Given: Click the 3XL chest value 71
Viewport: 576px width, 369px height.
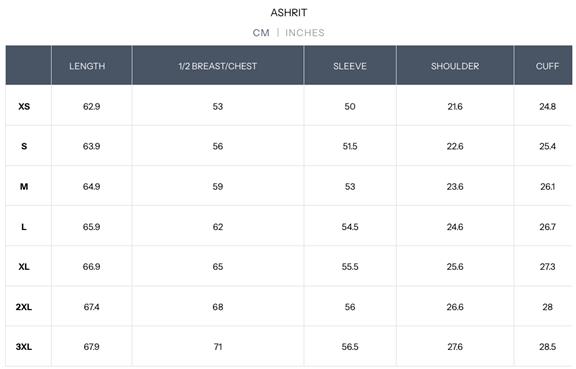Looking at the screenshot, I should [x=218, y=347].
